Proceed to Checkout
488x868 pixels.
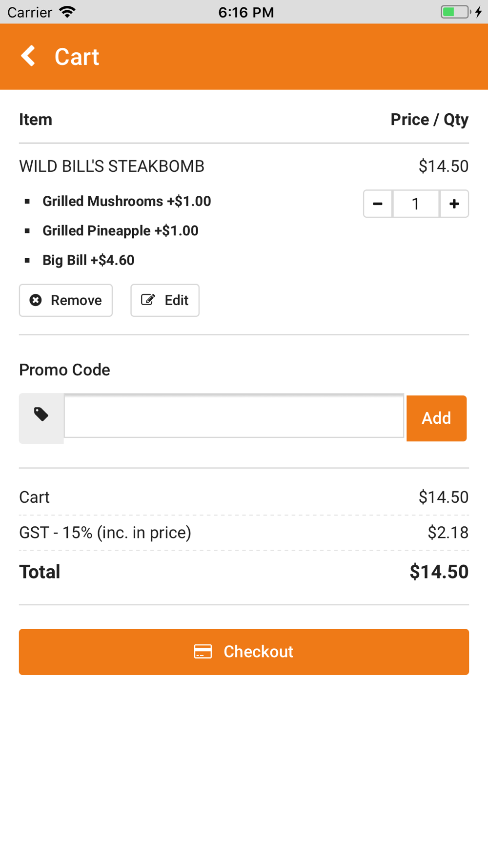[x=244, y=652]
